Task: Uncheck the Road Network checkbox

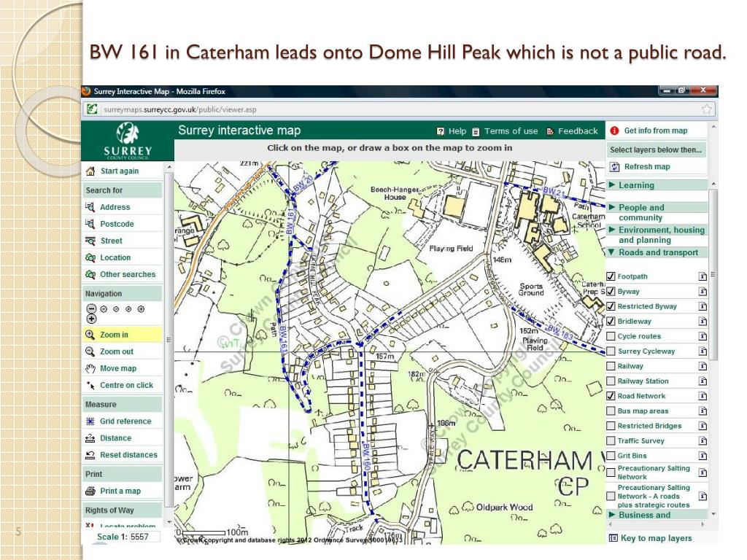Action: point(611,396)
